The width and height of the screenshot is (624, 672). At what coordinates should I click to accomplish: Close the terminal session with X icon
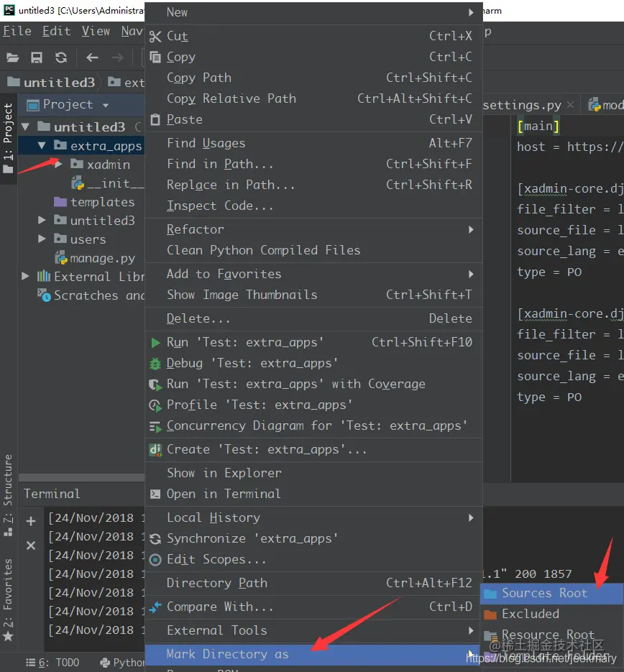click(x=31, y=546)
